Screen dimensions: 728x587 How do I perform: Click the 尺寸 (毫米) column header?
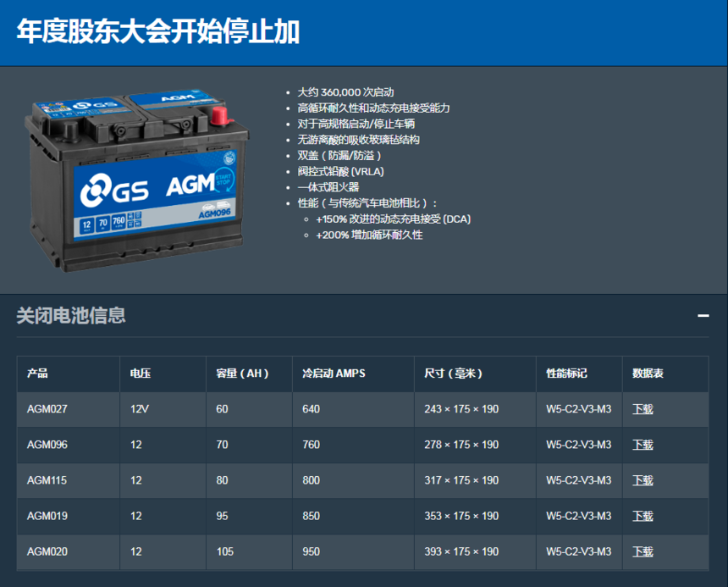(x=453, y=374)
